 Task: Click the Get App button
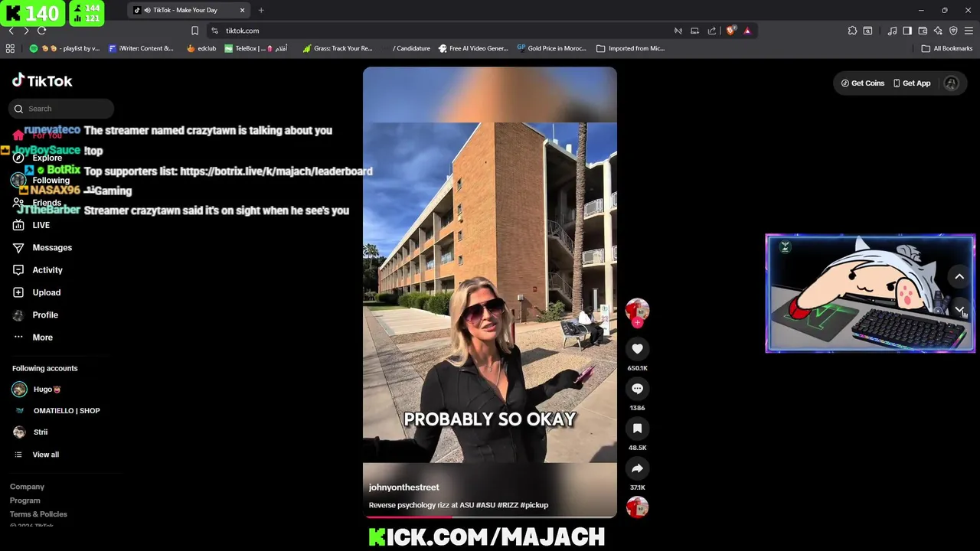tap(912, 83)
